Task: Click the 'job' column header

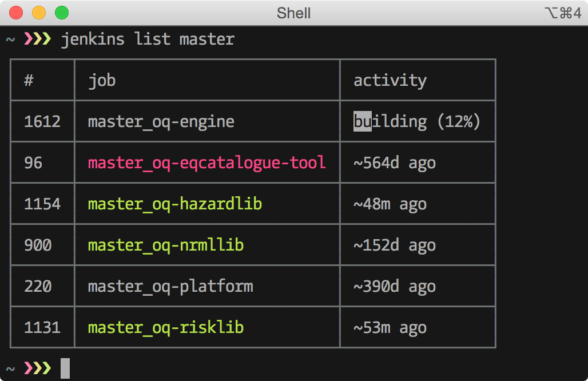Action: coord(102,81)
